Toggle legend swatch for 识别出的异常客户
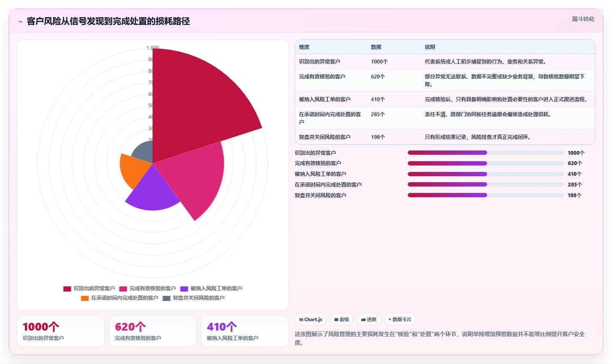The image size is (612, 364). pyautogui.click(x=67, y=289)
